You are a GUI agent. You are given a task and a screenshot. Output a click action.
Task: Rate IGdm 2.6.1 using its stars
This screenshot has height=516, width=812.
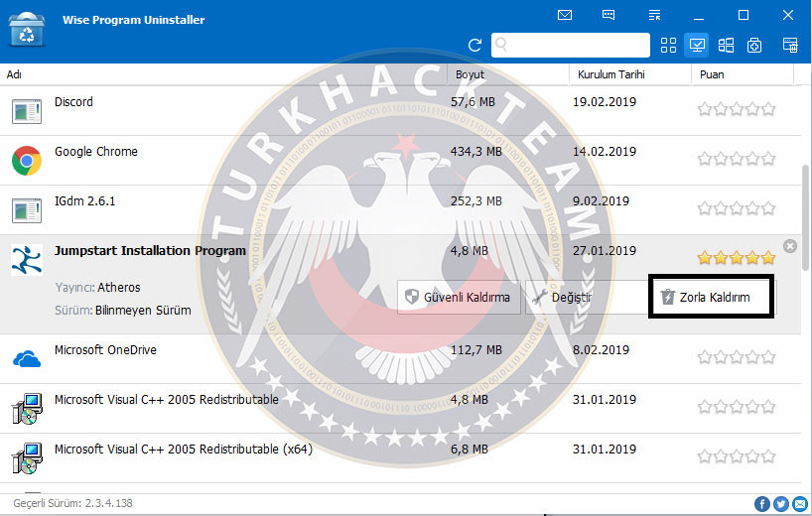tap(736, 208)
